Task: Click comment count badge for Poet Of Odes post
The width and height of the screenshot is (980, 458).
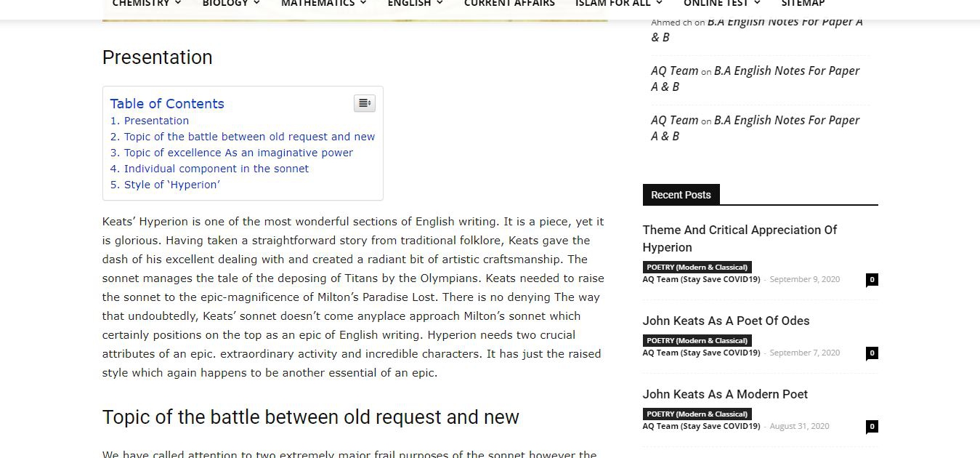Action: (x=872, y=353)
